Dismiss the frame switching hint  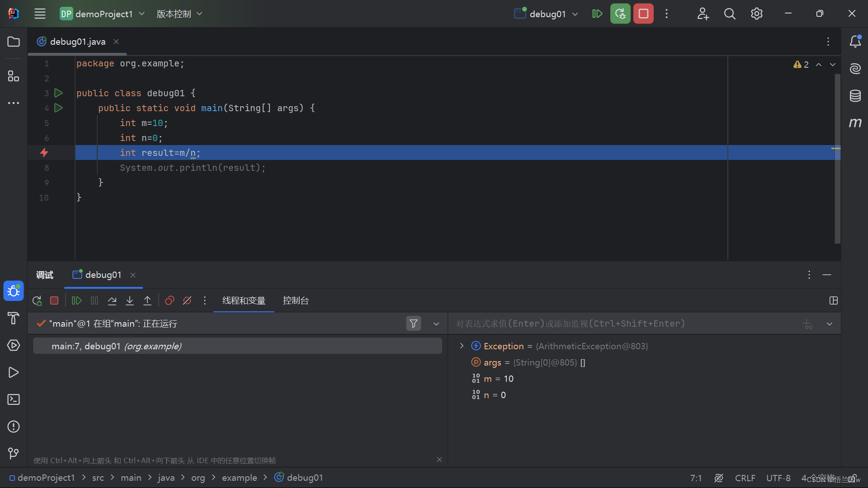coord(439,460)
